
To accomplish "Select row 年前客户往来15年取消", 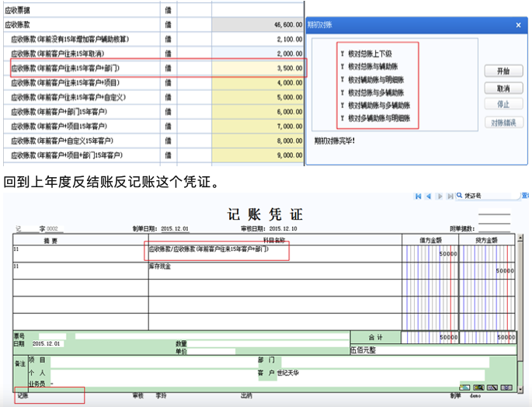I will (x=154, y=54).
